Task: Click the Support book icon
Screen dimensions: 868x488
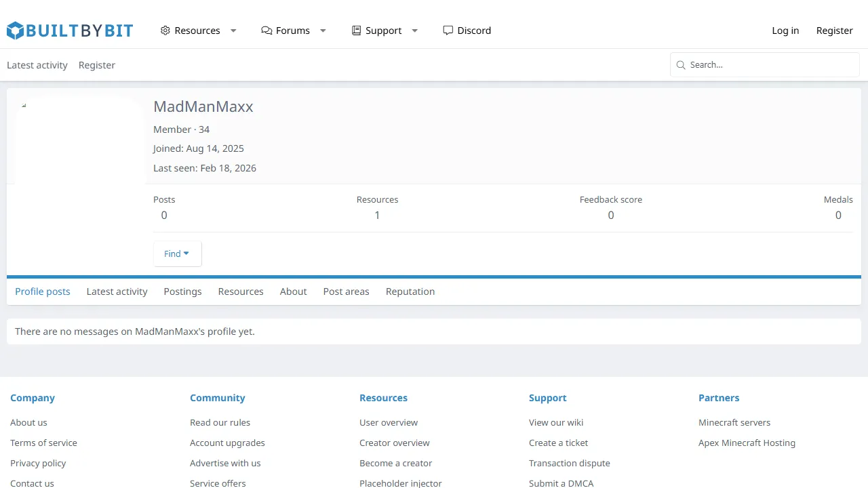Action: tap(356, 30)
